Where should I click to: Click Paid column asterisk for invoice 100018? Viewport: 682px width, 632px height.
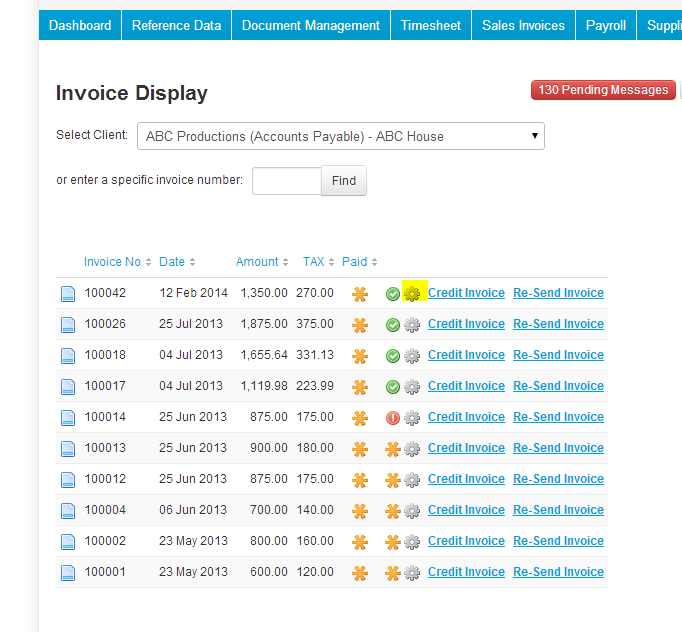pos(360,356)
